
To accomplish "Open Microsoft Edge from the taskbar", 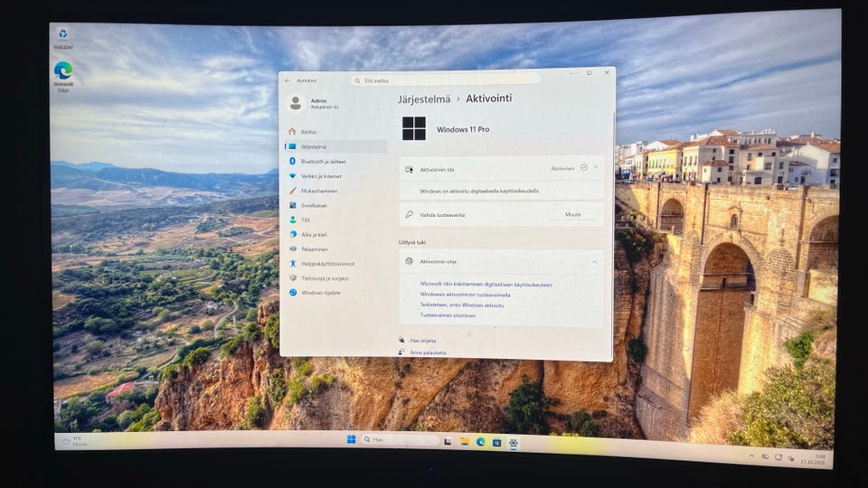I will tap(480, 442).
